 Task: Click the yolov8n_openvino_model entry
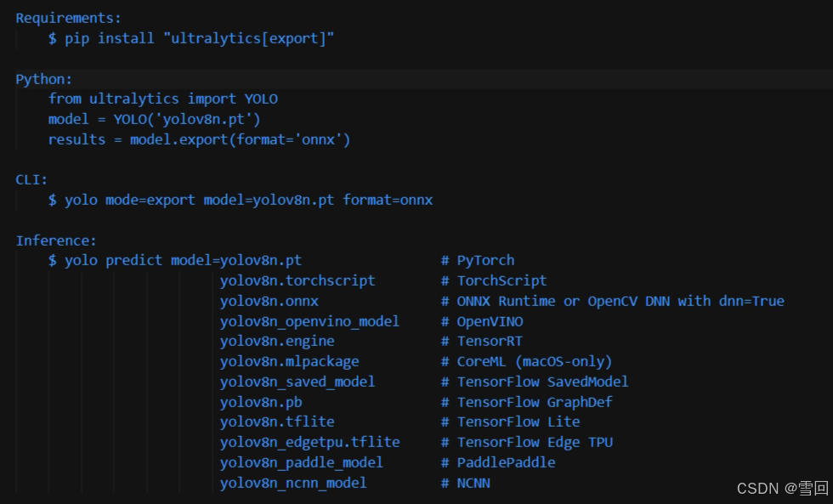click(x=309, y=321)
